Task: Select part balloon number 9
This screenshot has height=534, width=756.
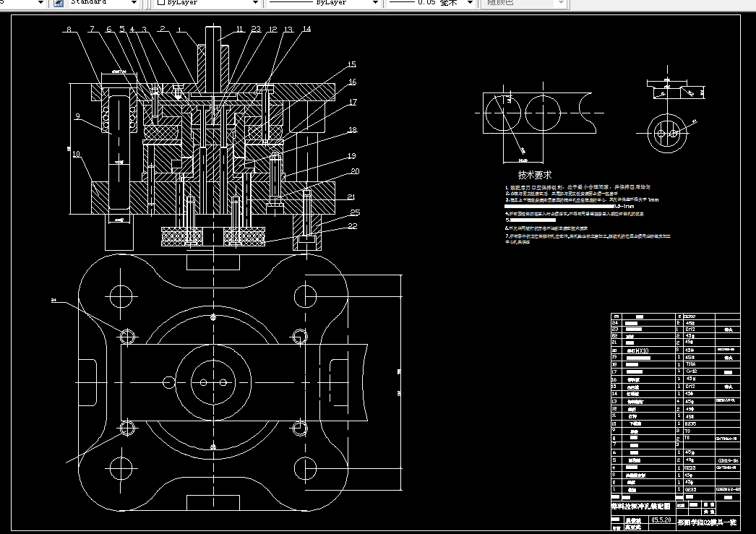Action: click(77, 116)
